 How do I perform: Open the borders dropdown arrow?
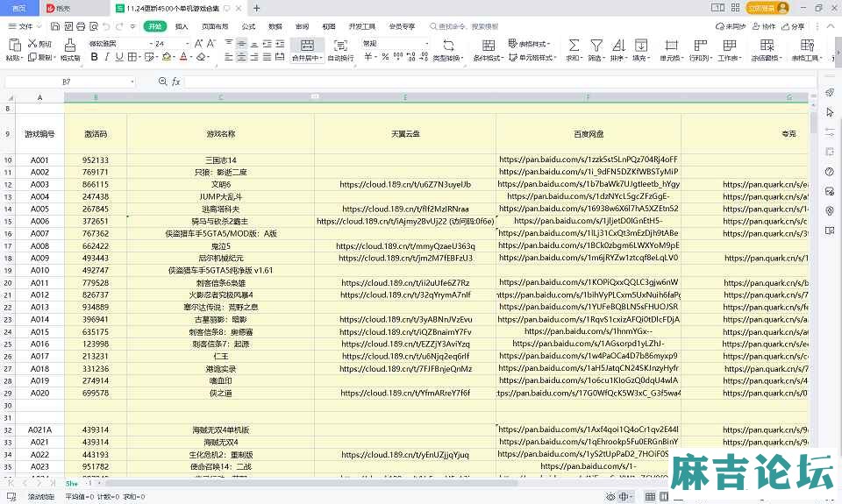[139, 57]
